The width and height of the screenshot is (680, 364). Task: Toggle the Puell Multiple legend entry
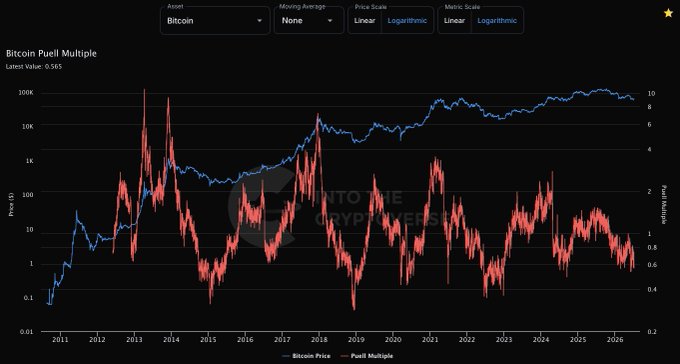(367, 356)
